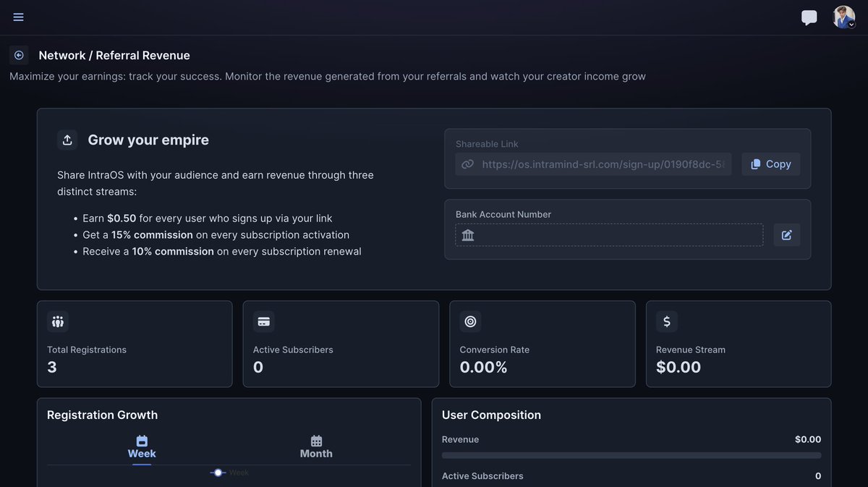The image size is (868, 487).
Task: Click the bank building icon
Action: 468,235
